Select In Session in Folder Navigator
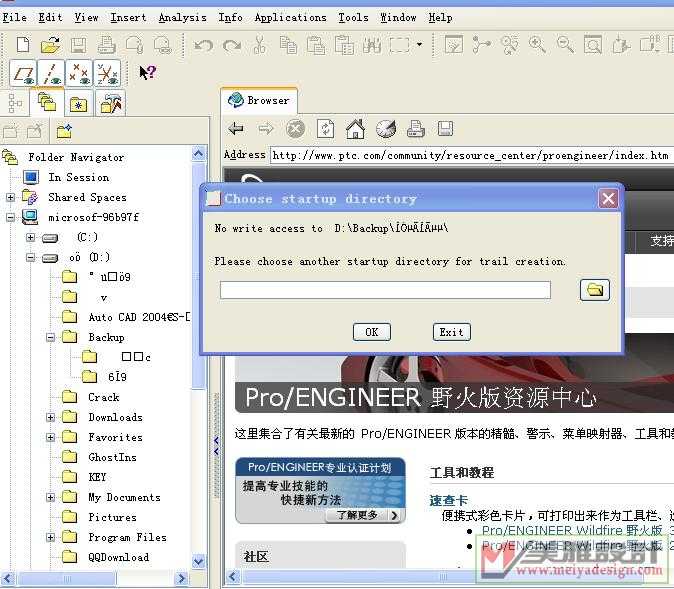This screenshot has height=589, width=674. pyautogui.click(x=79, y=177)
